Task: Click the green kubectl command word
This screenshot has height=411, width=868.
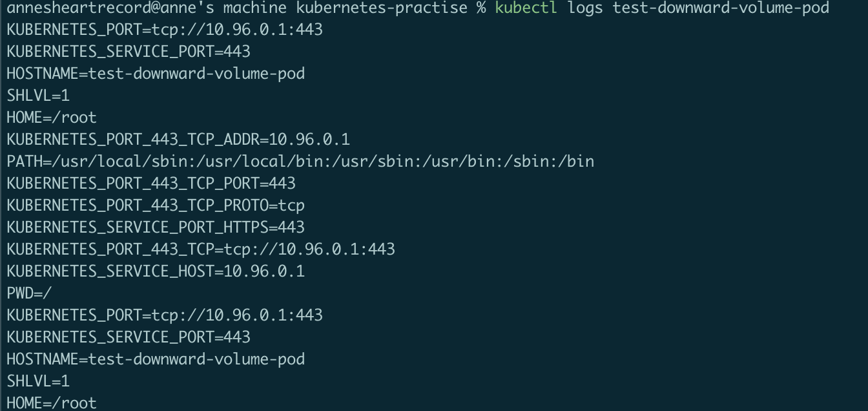Action: tap(525, 8)
